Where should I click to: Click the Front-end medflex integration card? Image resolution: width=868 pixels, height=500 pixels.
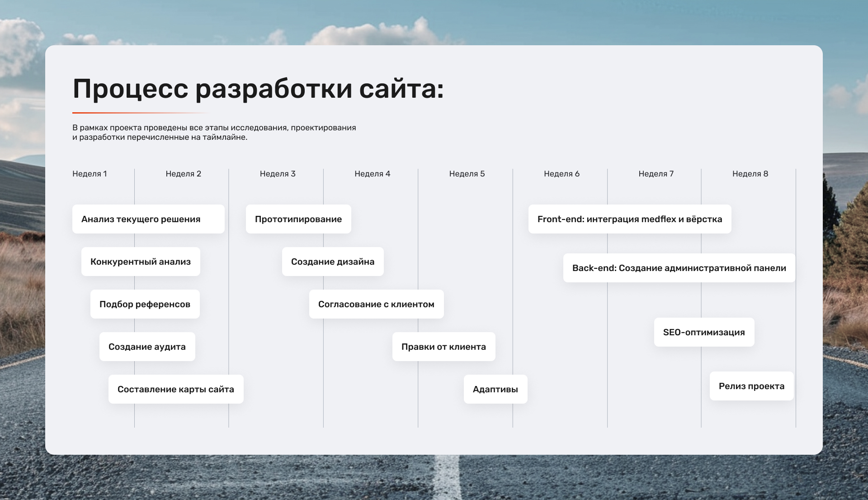(630, 219)
